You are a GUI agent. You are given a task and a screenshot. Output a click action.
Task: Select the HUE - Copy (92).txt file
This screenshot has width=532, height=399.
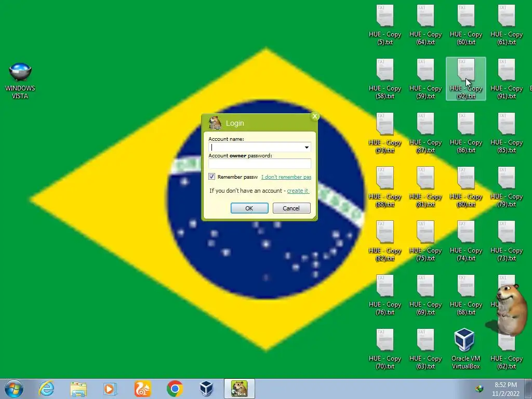[x=466, y=79]
